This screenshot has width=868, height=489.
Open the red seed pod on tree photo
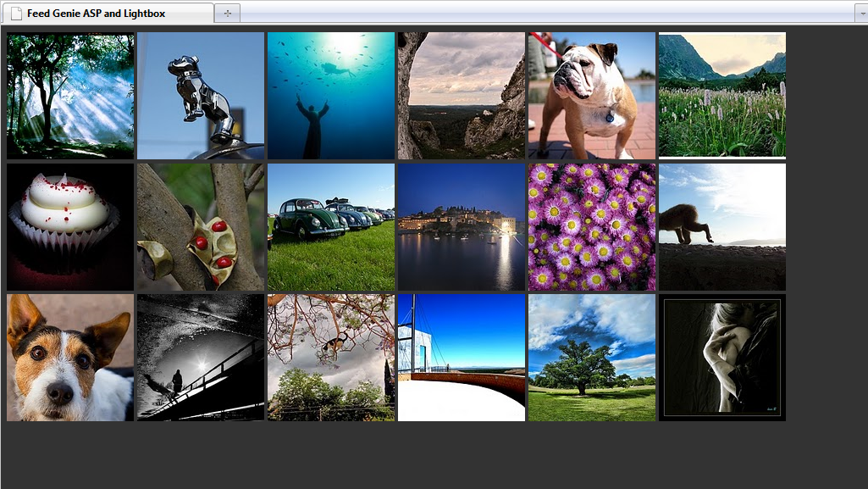tap(201, 226)
